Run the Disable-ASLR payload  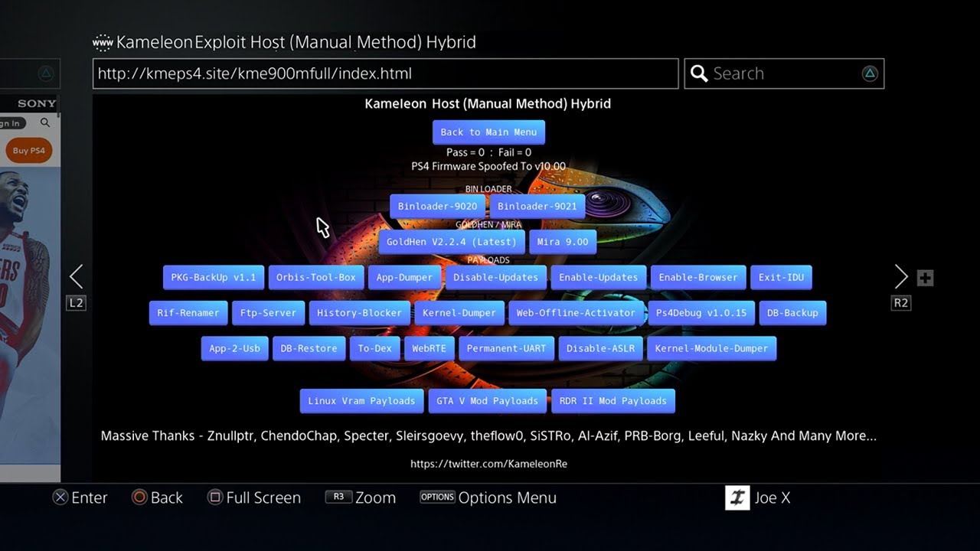[x=600, y=348]
